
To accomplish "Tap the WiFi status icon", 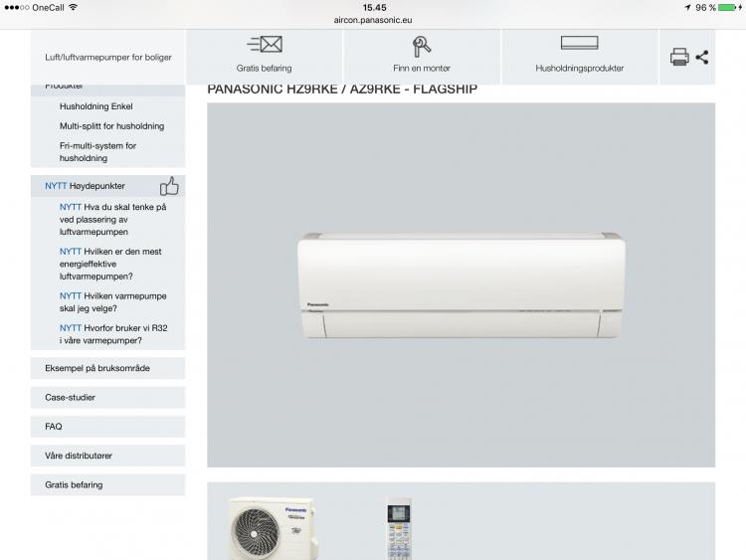I will tap(73, 7).
